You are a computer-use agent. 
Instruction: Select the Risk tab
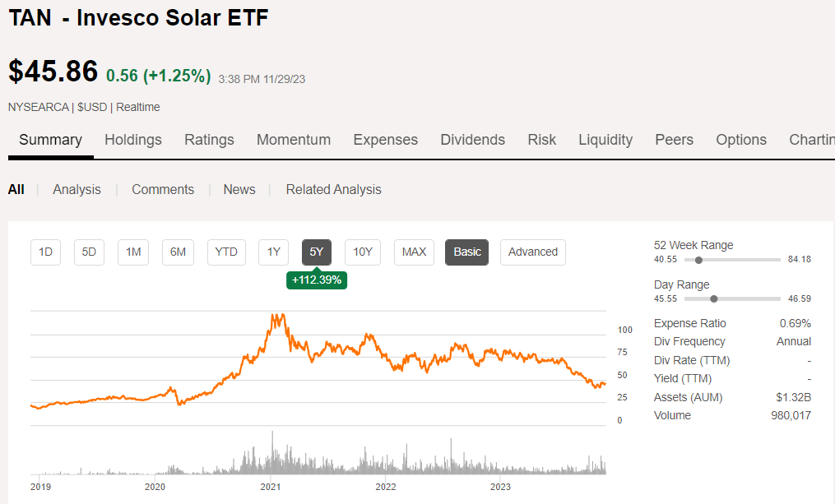click(x=541, y=140)
